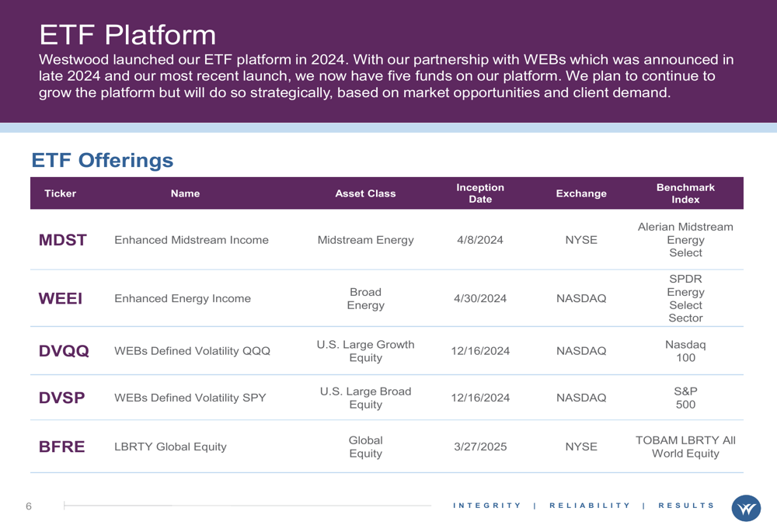This screenshot has height=532, width=777.
Task: Click TOBAM LBRTY All World Equity benchmark
Action: tap(685, 447)
